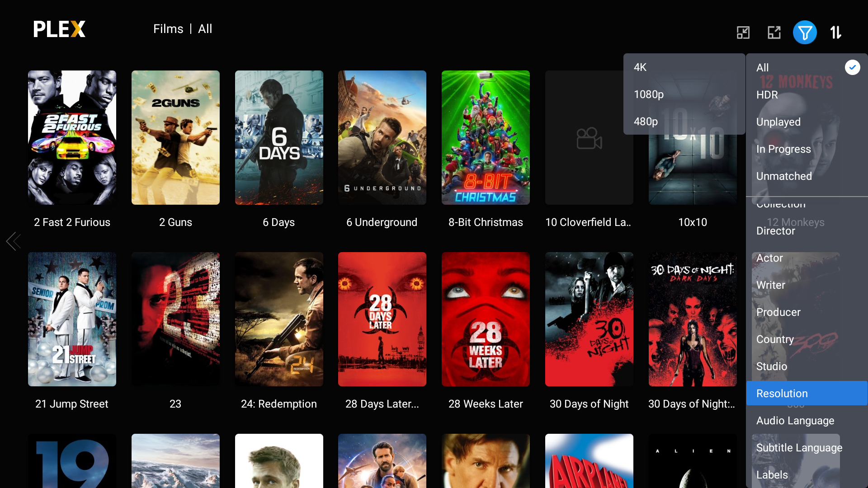Open the sort order arrows icon
868x488 pixels.
[835, 33]
